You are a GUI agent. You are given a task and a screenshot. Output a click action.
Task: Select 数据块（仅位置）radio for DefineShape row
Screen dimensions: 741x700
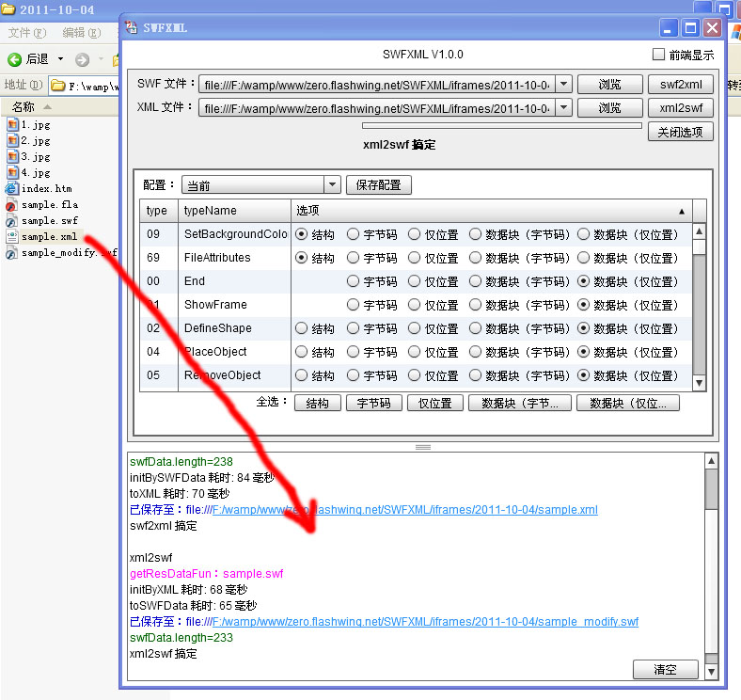point(584,327)
